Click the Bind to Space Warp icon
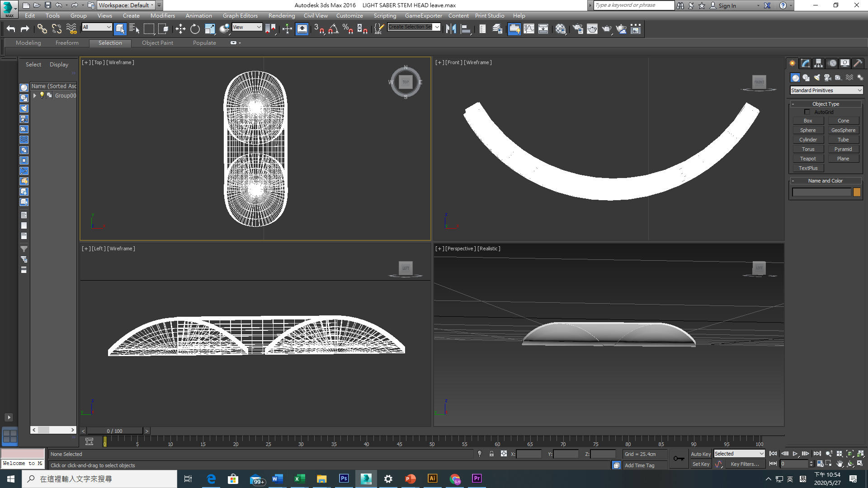This screenshot has height=488, width=868. click(x=71, y=29)
